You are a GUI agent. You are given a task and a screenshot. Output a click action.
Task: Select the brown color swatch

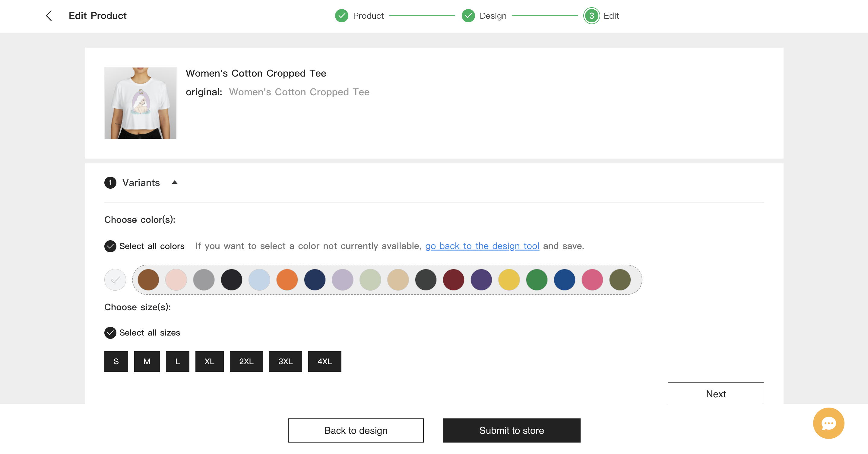click(148, 279)
